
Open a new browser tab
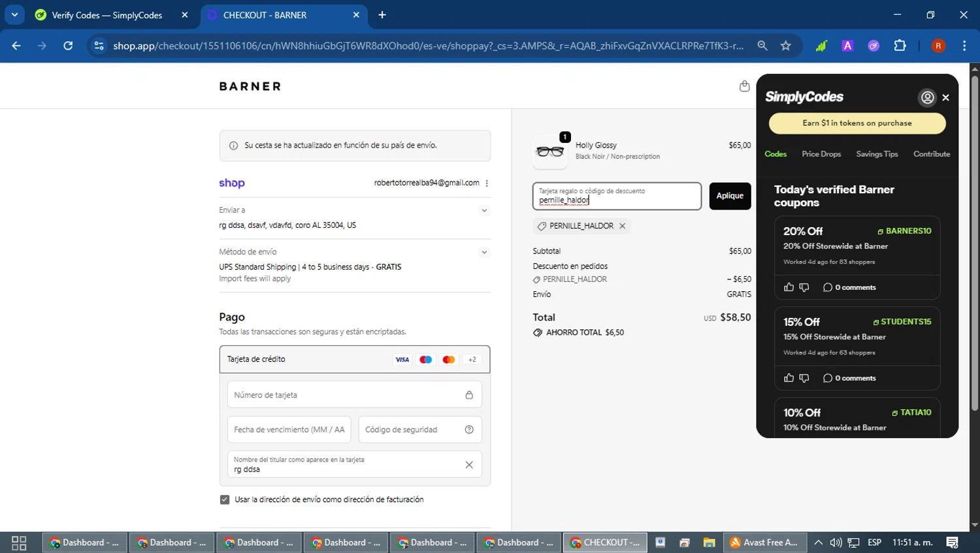click(382, 15)
